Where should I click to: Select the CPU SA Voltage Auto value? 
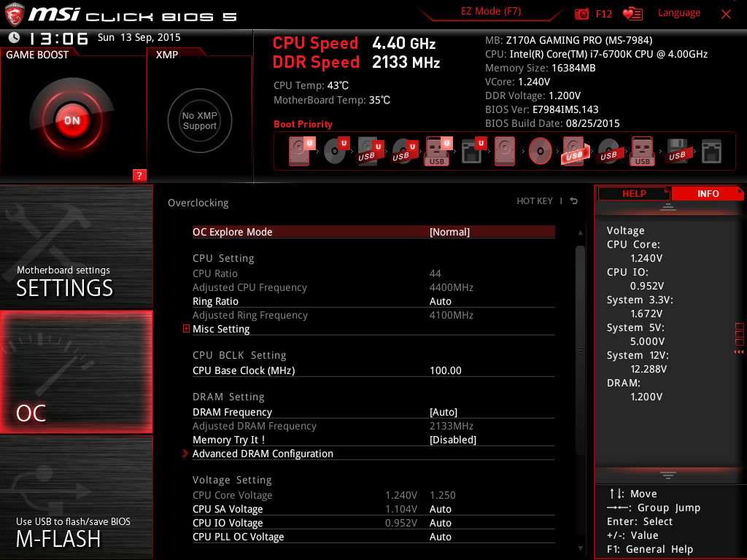pos(440,509)
